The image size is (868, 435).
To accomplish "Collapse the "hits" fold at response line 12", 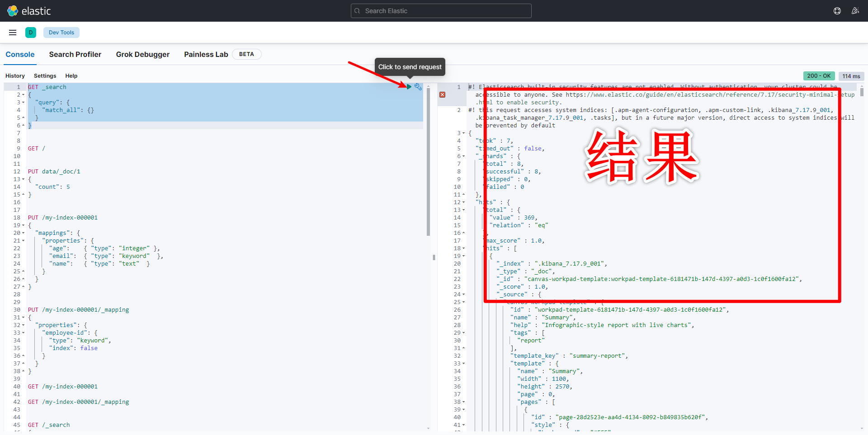I will coord(464,202).
